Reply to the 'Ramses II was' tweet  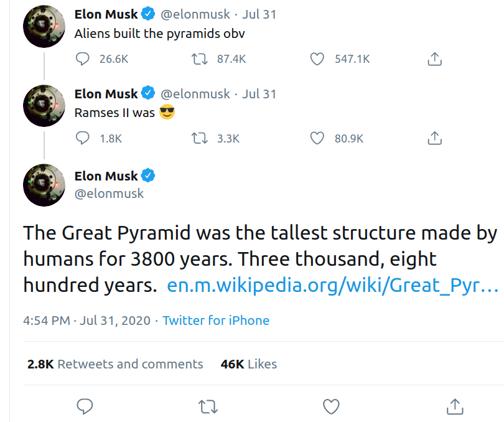tap(83, 138)
